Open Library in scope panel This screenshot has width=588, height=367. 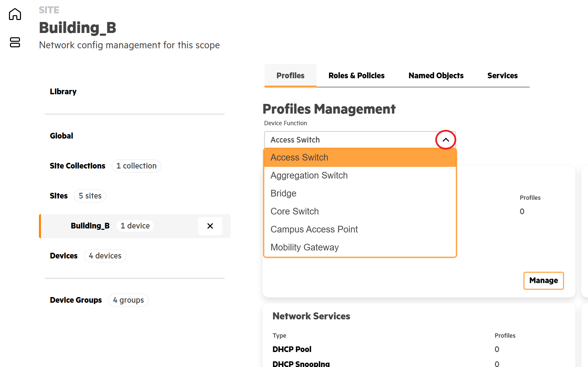(x=63, y=92)
